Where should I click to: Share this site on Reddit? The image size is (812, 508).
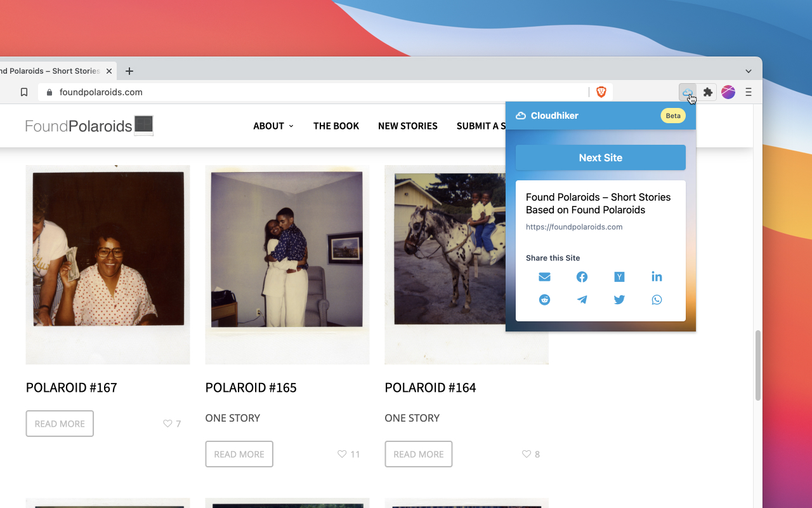(544, 299)
